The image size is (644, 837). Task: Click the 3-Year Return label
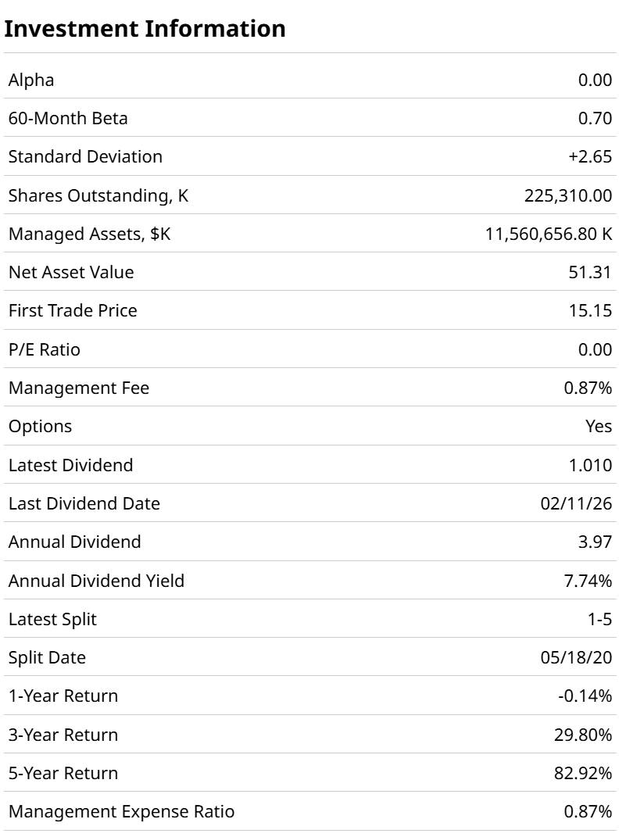(63, 735)
